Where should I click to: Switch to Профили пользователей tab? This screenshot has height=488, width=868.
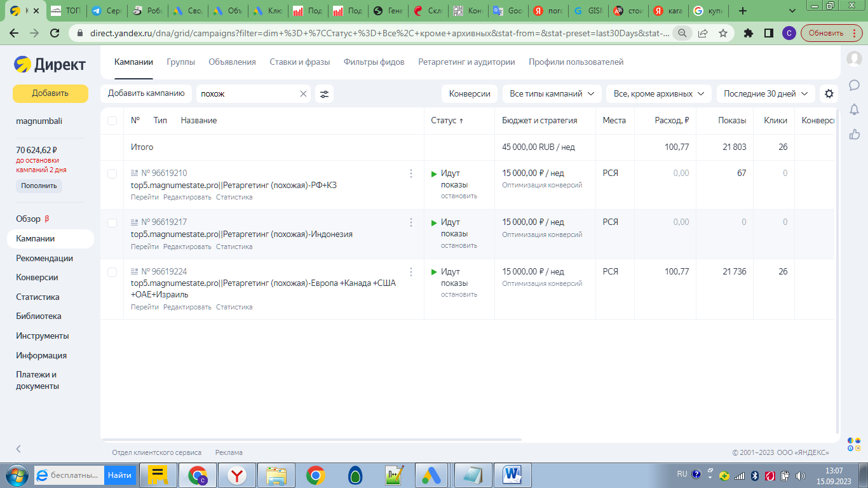click(576, 62)
